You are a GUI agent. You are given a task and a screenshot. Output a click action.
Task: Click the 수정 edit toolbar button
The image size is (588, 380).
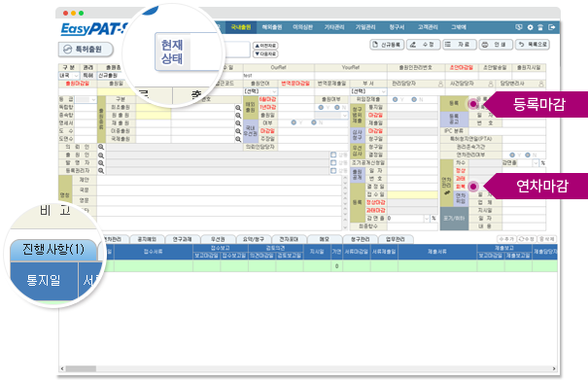tap(423, 45)
